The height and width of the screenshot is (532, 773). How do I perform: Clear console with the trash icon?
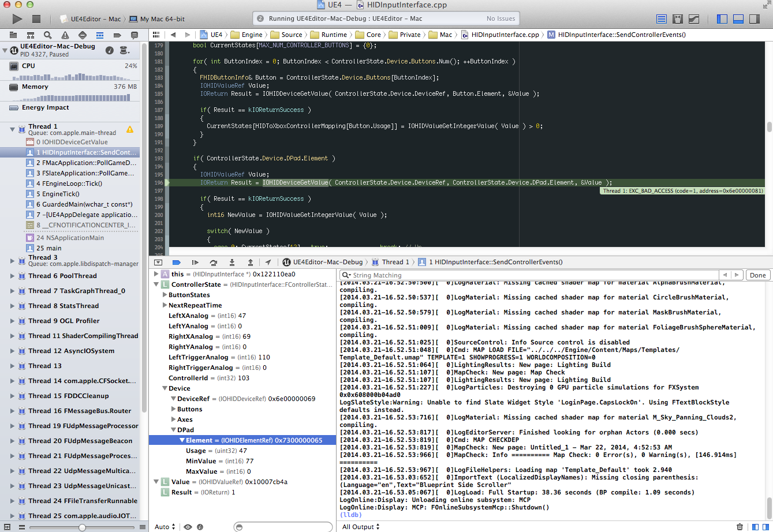(740, 527)
